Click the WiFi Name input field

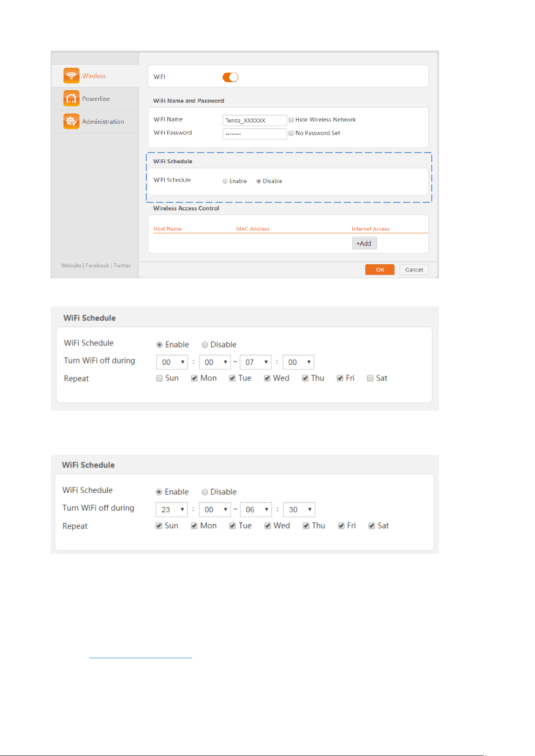coord(254,120)
